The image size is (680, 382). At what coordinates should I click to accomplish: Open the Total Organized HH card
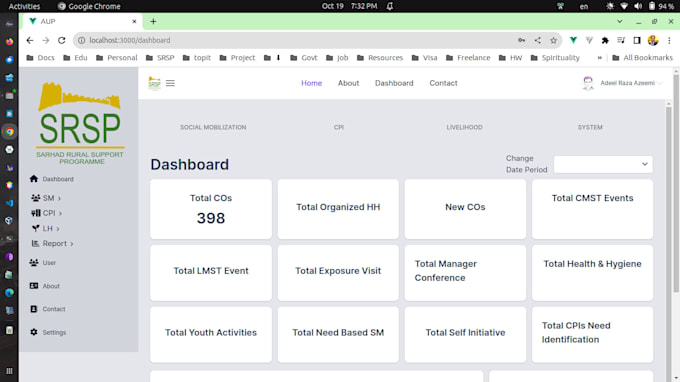click(x=338, y=209)
